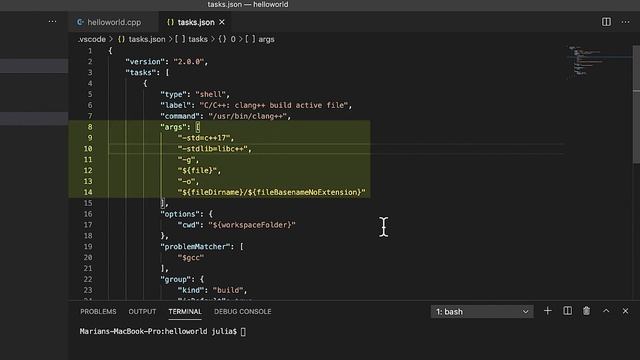
Task: Click the "/usr/bin/clang++" command value
Action: [247, 116]
